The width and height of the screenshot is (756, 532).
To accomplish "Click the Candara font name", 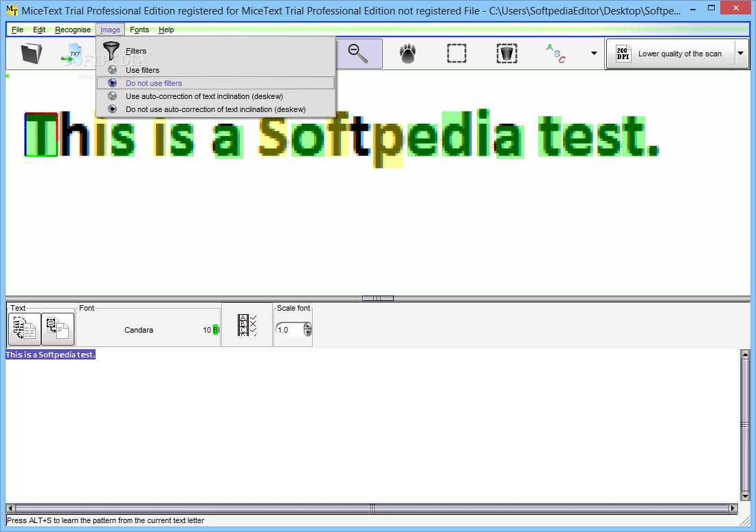I will coord(139,330).
